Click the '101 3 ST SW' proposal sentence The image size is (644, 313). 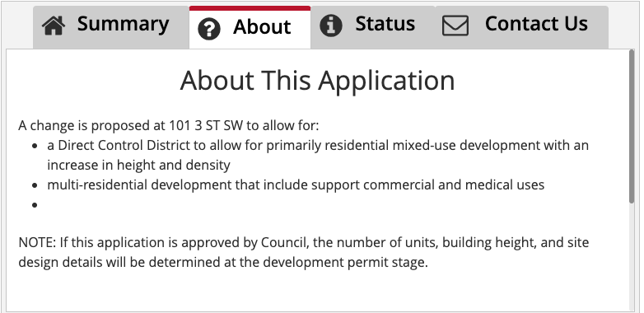pyautogui.click(x=168, y=126)
